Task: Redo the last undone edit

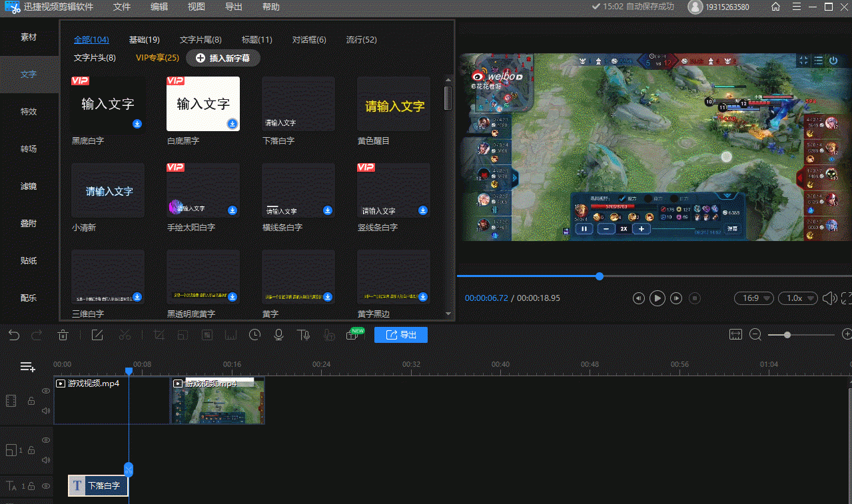Action: pos(37,335)
